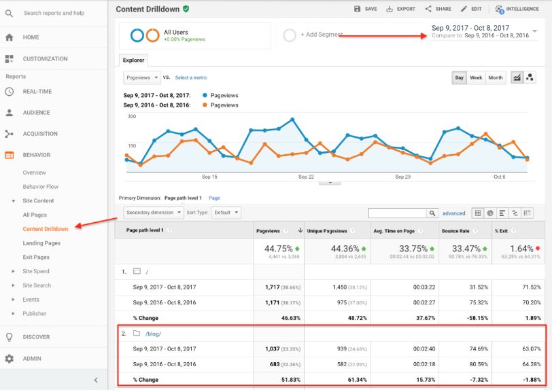Open the Admin gear icon
Image resolution: width=552 pixels, height=392 pixels.
[x=10, y=359]
